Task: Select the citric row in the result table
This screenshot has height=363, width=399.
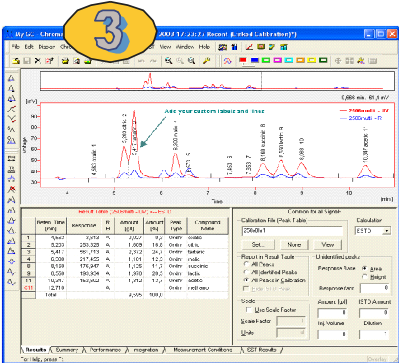Action: coord(125,244)
